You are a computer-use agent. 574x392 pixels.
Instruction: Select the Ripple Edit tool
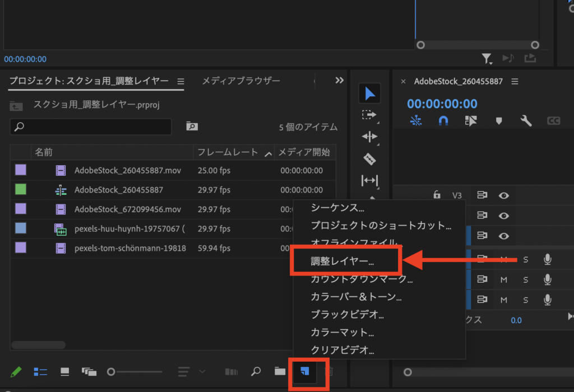[369, 137]
